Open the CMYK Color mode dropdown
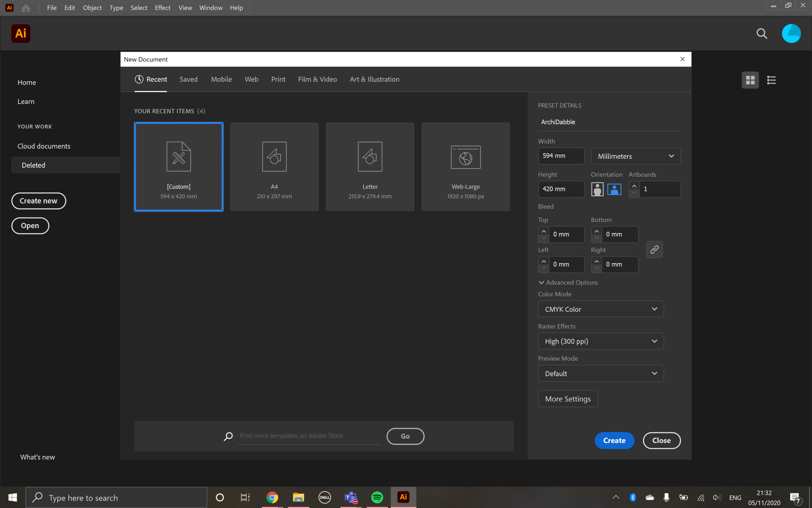 pos(601,309)
